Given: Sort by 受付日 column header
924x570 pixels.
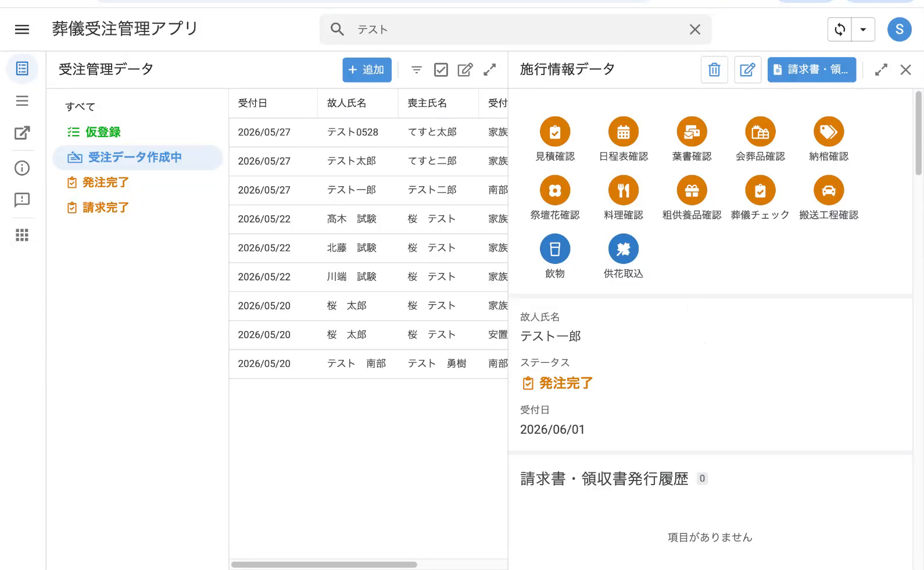Looking at the screenshot, I should [273, 103].
